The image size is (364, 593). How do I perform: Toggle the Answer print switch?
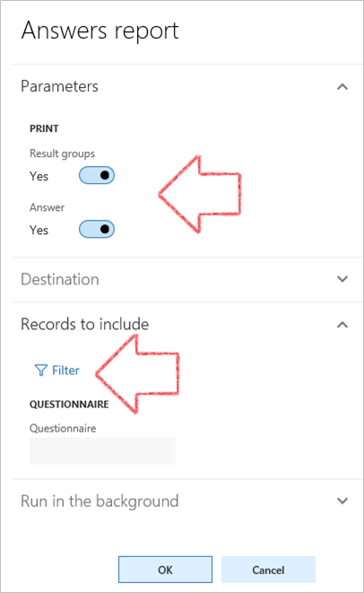pyautogui.click(x=97, y=229)
